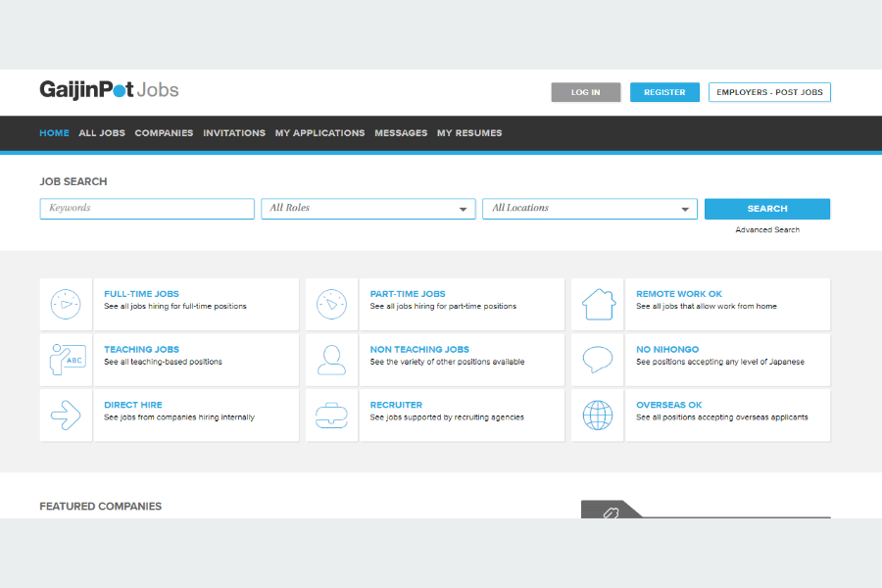Open the Remote Work OK link
The height and width of the screenshot is (588, 882).
[679, 294]
